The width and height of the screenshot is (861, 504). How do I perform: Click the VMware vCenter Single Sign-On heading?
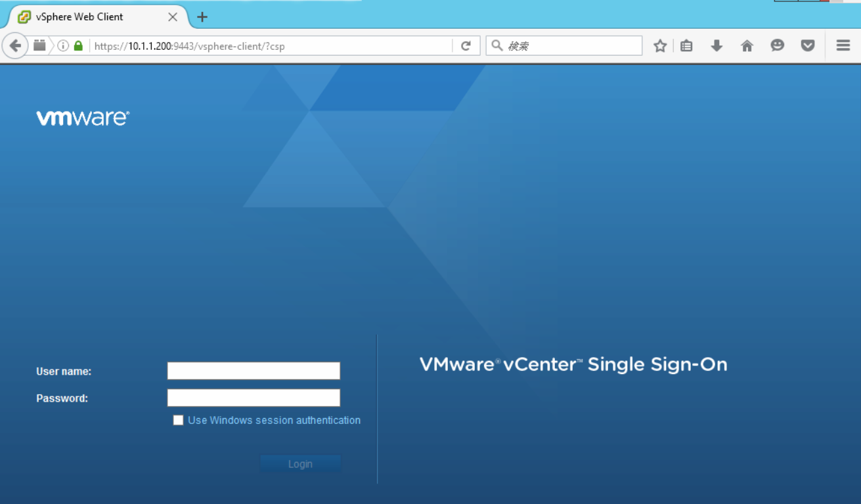point(573,364)
